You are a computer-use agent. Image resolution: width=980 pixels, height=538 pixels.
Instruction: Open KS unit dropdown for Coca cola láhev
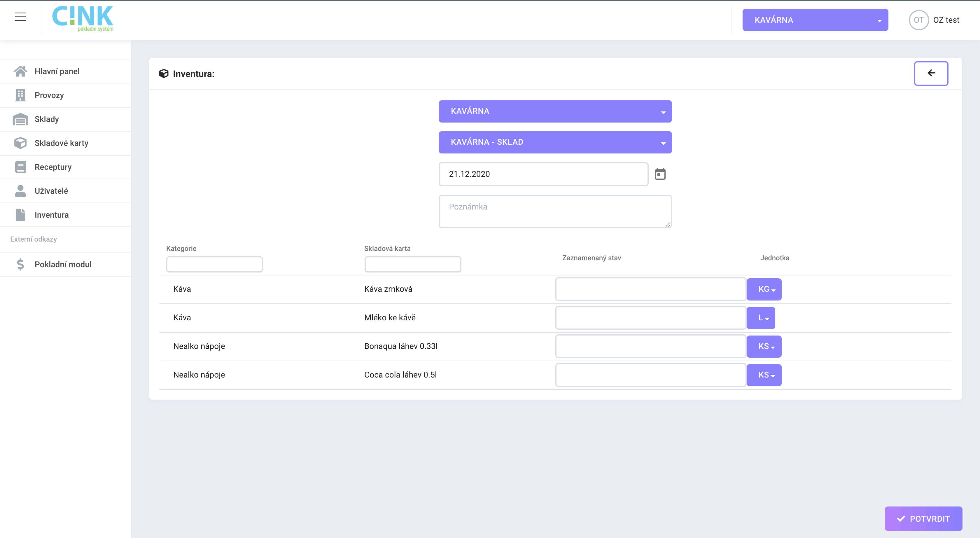coord(764,375)
